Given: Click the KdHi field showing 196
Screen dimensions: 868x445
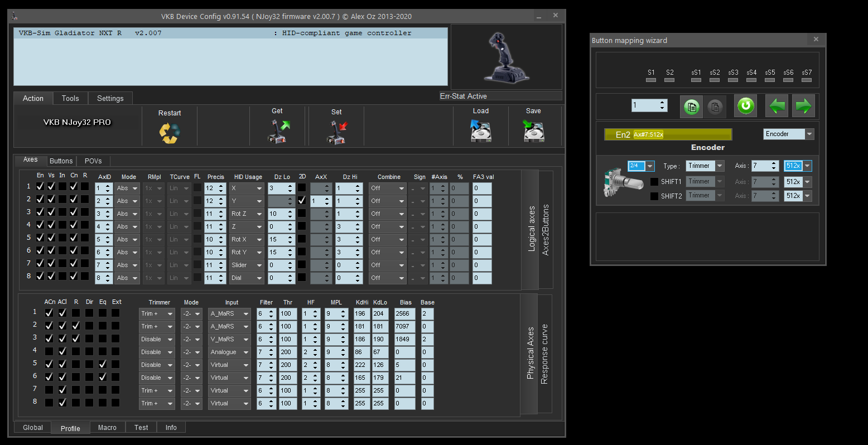Looking at the screenshot, I should point(361,314).
